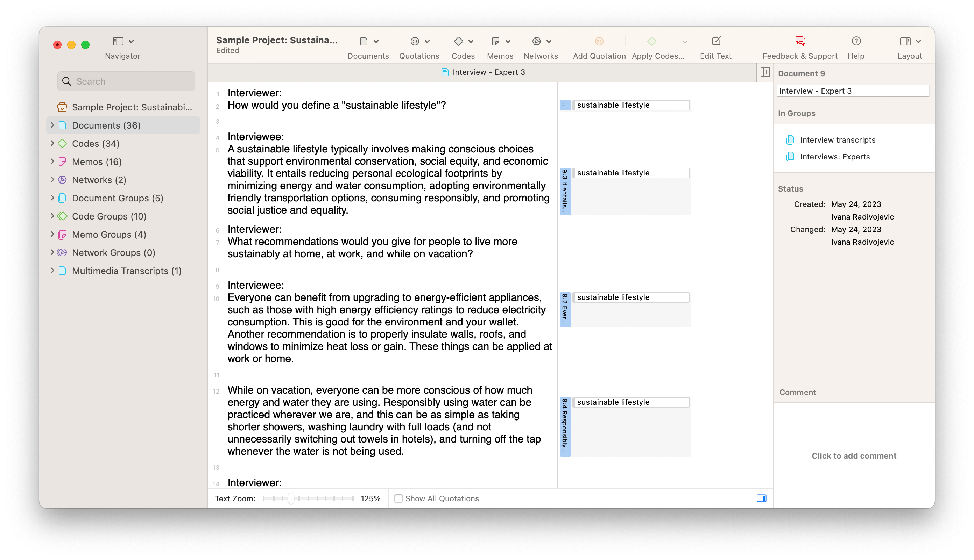Enable Show All Quotations checkbox
This screenshot has height=560, width=974.
pyautogui.click(x=398, y=498)
